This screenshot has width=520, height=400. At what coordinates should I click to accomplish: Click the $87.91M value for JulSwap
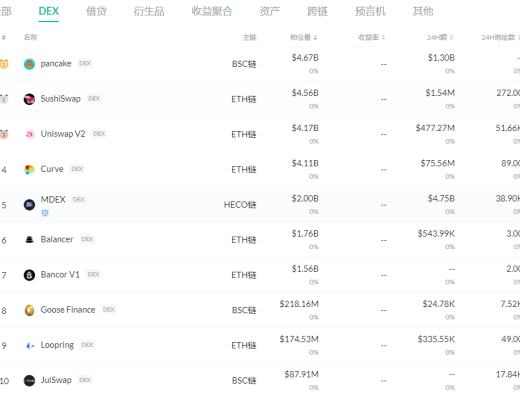301,374
